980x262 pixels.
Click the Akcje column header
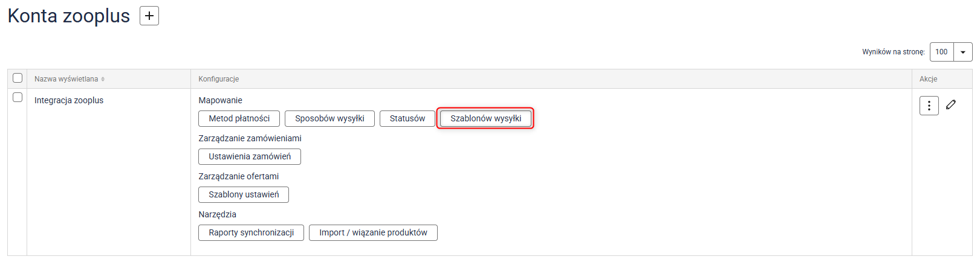coord(928,79)
